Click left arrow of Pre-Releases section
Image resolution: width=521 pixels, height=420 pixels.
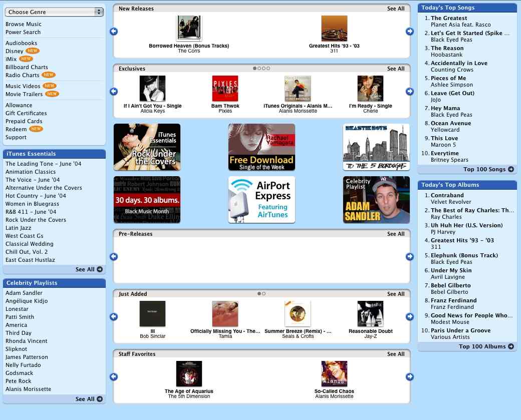[x=114, y=257]
